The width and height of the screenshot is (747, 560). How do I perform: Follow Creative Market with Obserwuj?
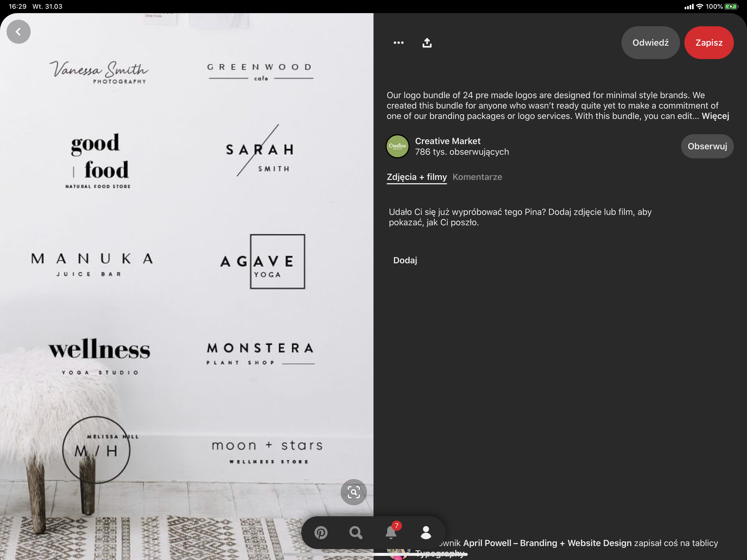(x=707, y=146)
